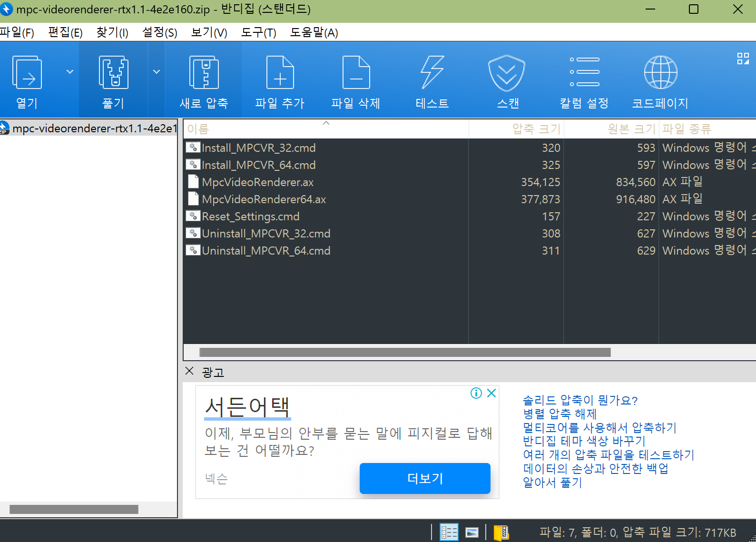Switch to preview view icon in status bar
The height and width of the screenshot is (542, 756).
(x=472, y=532)
